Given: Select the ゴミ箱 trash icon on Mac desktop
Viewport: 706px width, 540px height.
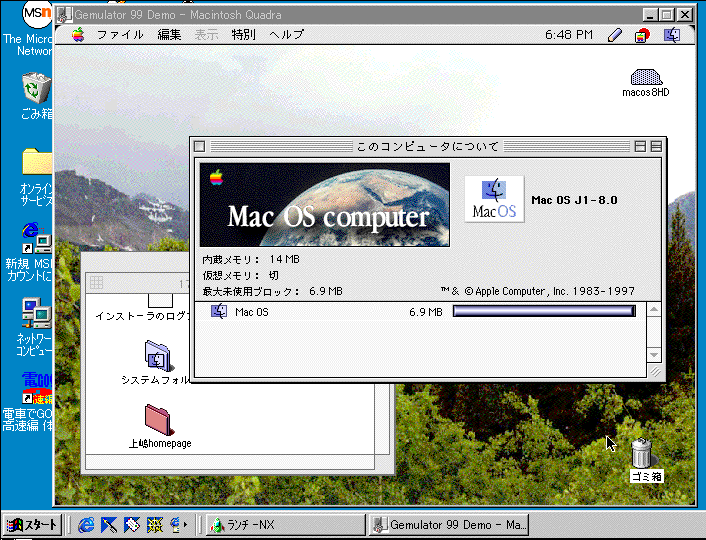Looking at the screenshot, I should (642, 453).
